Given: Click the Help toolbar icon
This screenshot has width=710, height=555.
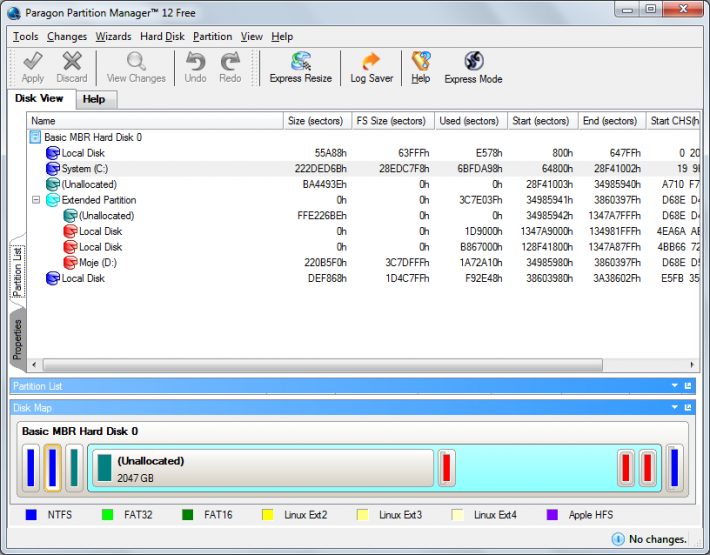Looking at the screenshot, I should [421, 61].
